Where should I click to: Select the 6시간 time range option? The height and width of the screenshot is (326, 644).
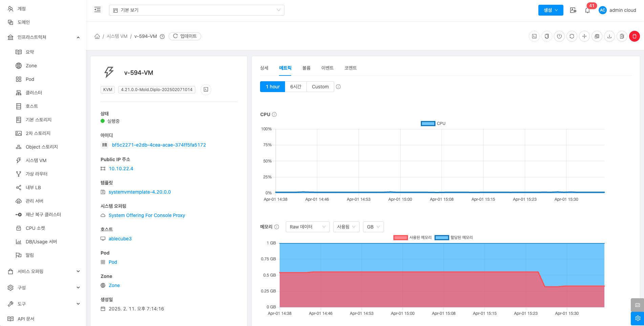(x=296, y=87)
